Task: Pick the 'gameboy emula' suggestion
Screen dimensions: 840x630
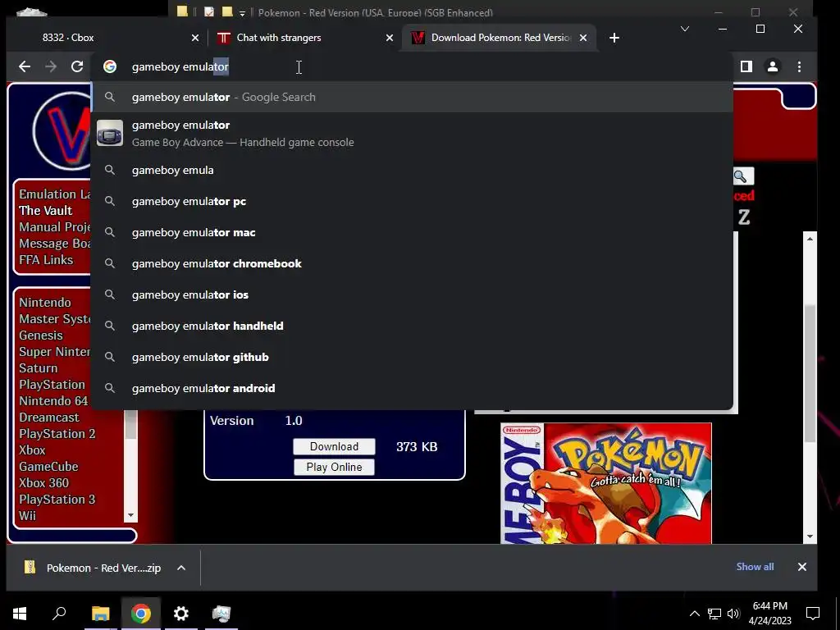Action: coord(412,170)
